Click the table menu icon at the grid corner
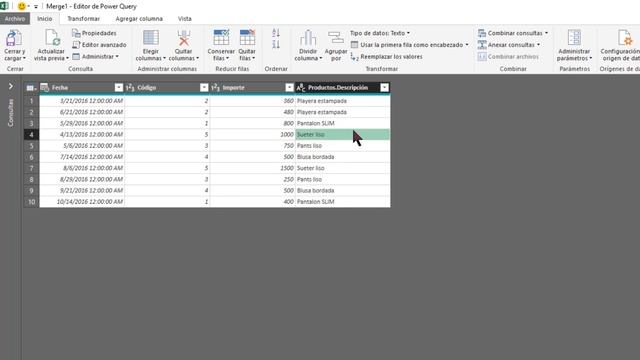 [x=31, y=88]
